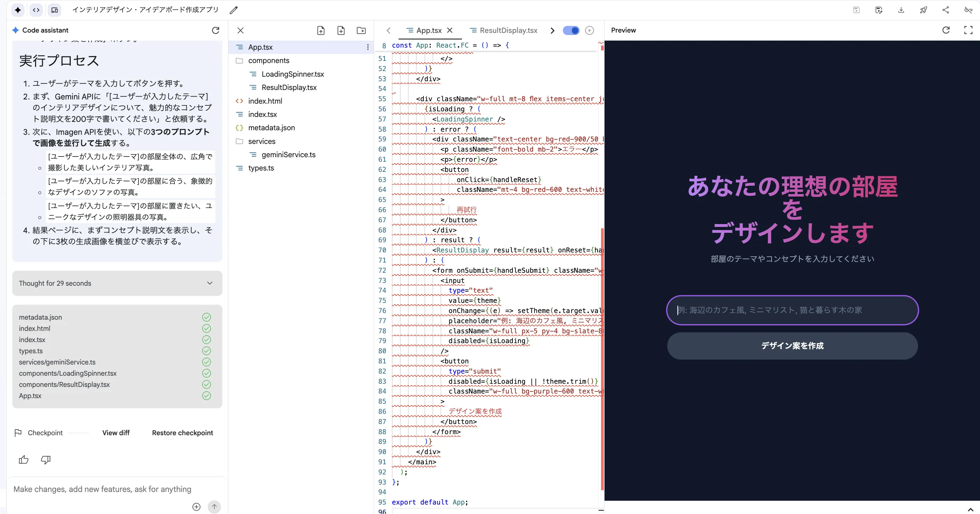Image resolution: width=980 pixels, height=514 pixels.
Task: Refresh the Code assistant panel with reload icon
Action: pos(216,30)
